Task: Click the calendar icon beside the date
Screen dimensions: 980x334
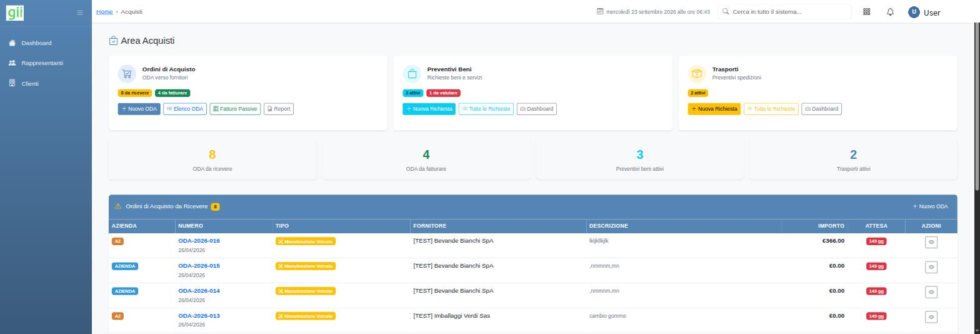Action: point(600,12)
